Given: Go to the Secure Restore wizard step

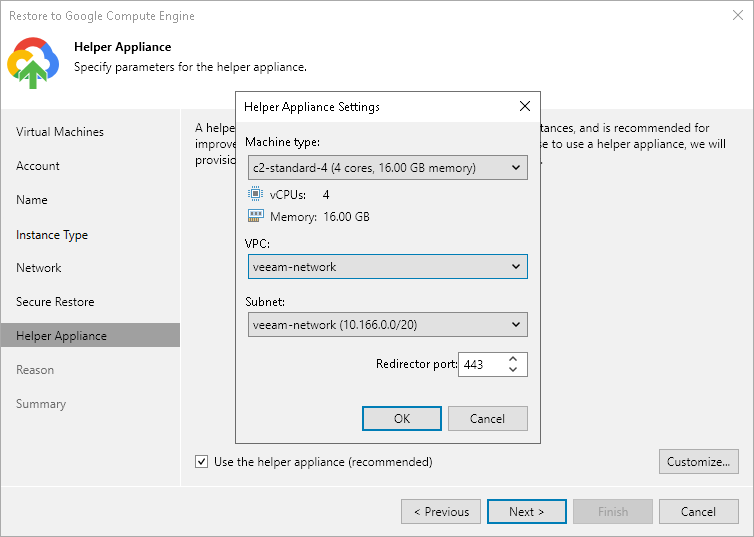Looking at the screenshot, I should [x=55, y=302].
